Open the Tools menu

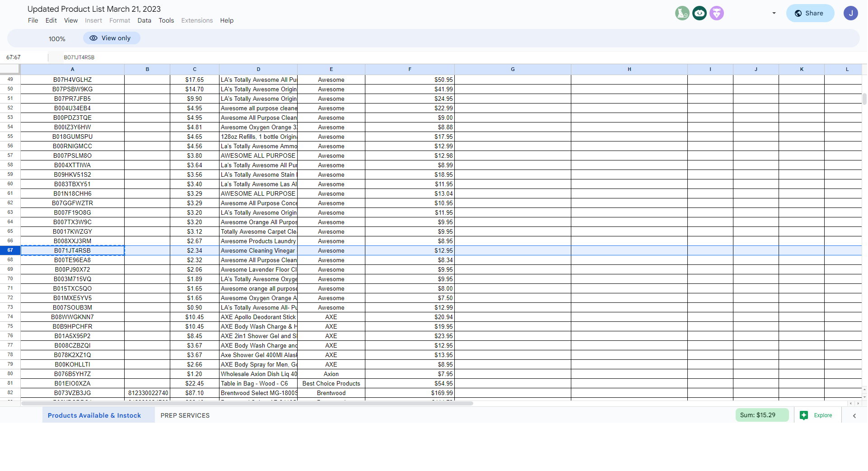166,20
